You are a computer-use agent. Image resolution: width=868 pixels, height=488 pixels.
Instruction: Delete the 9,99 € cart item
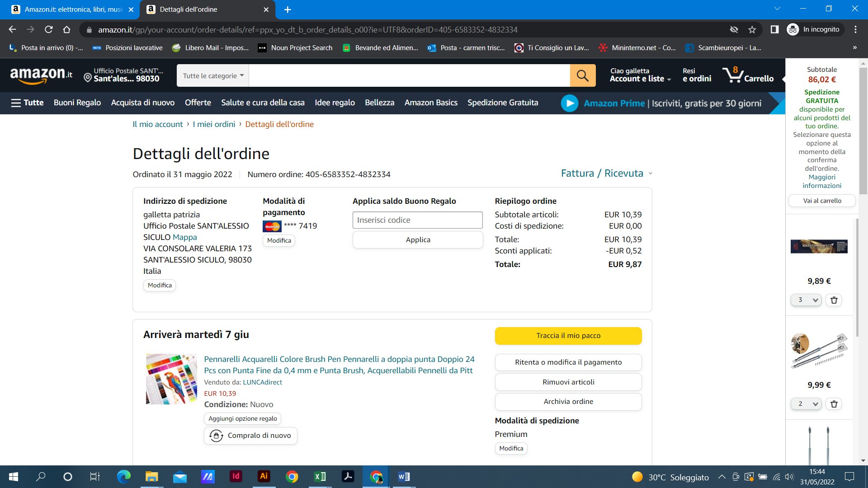(x=834, y=404)
